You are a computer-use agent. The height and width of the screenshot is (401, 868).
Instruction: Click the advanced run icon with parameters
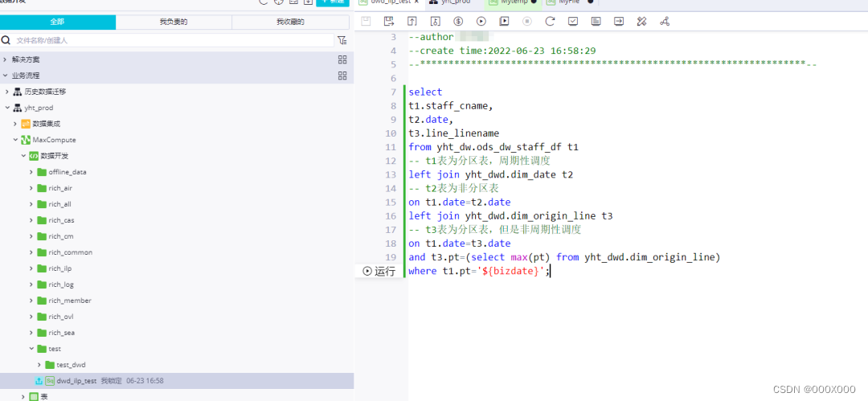[x=504, y=22]
